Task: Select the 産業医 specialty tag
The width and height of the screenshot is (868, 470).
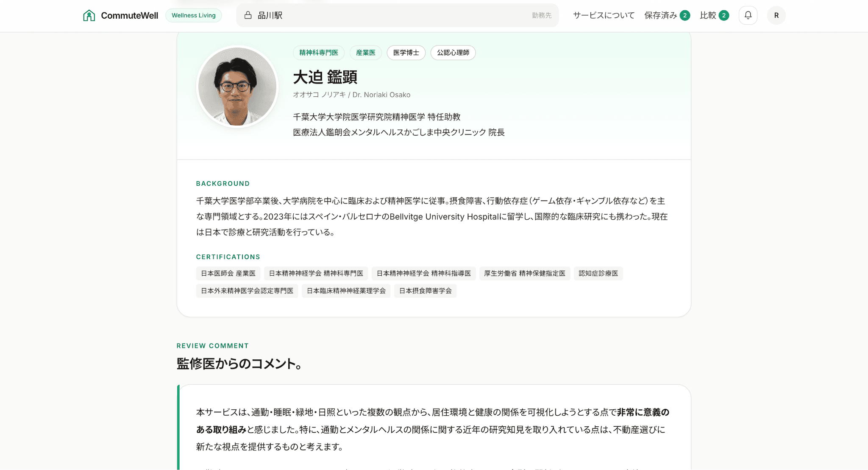Action: [x=365, y=53]
